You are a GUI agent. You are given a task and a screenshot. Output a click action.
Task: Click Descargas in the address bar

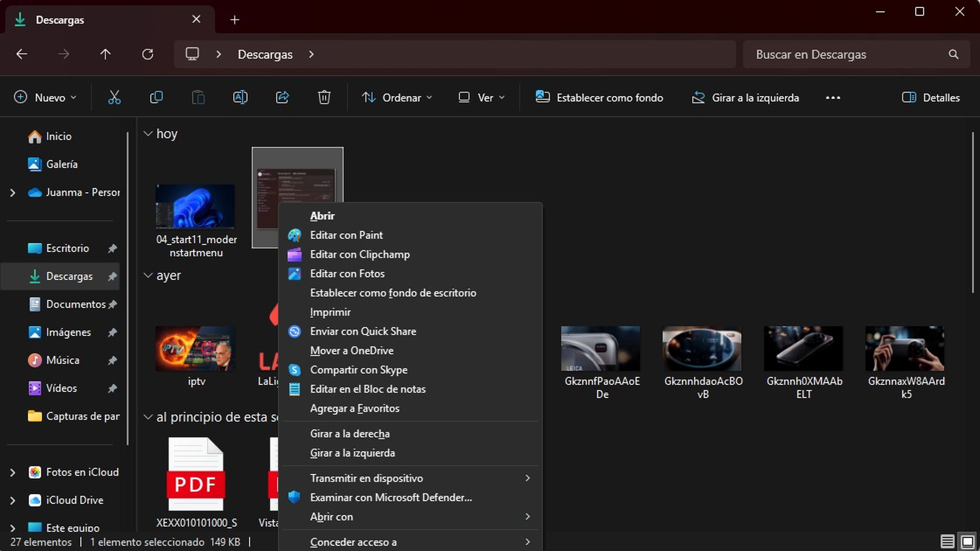pos(265,54)
